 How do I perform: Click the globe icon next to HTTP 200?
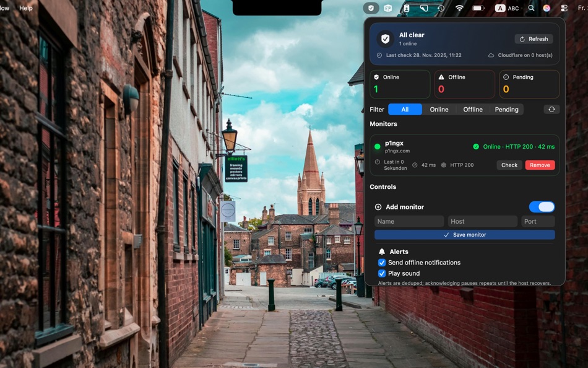(x=443, y=165)
